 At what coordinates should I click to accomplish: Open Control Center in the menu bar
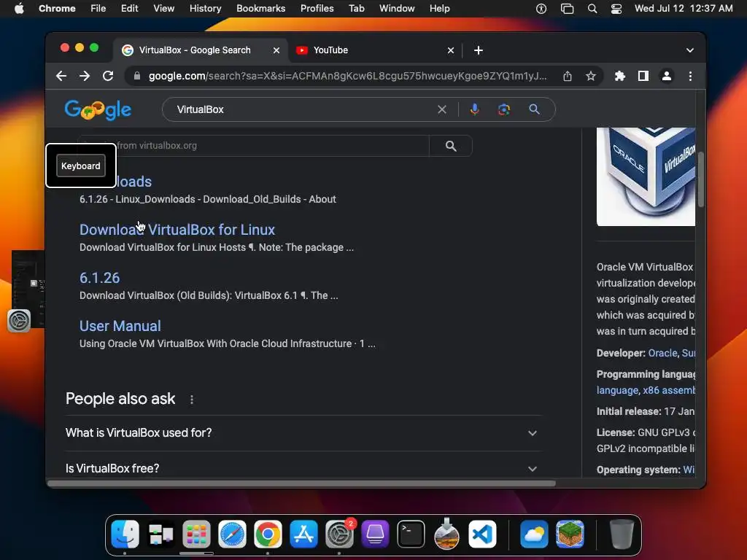(x=616, y=9)
